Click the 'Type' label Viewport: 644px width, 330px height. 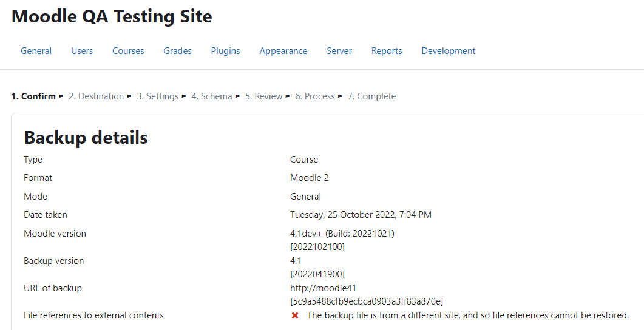coord(33,160)
